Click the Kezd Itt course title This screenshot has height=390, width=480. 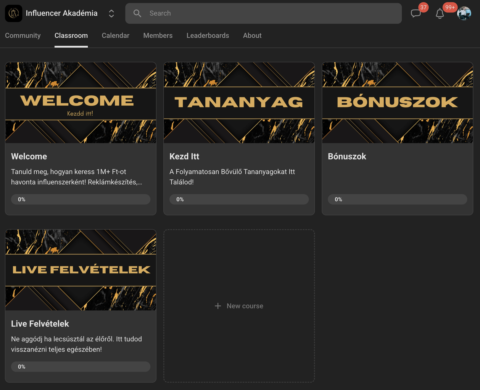click(x=184, y=156)
